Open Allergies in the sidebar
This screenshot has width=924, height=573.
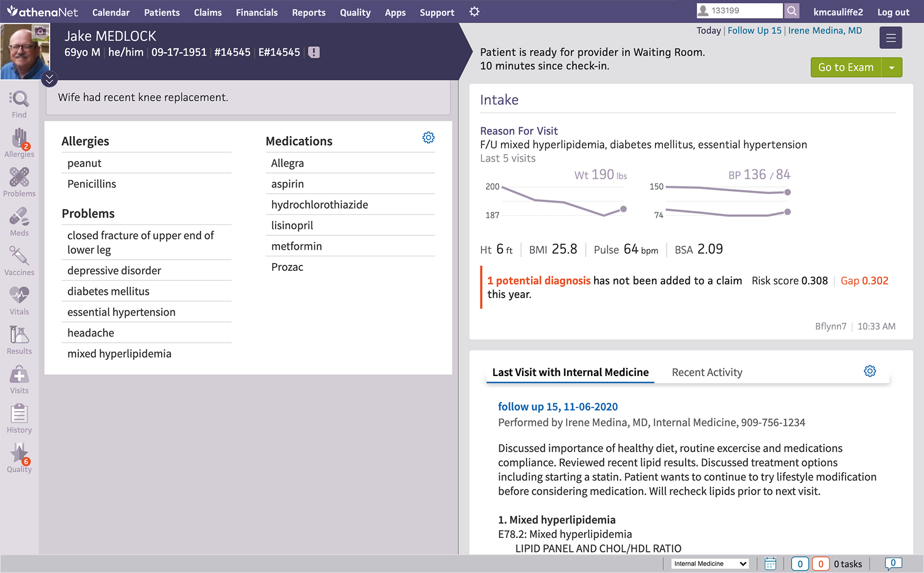19,144
